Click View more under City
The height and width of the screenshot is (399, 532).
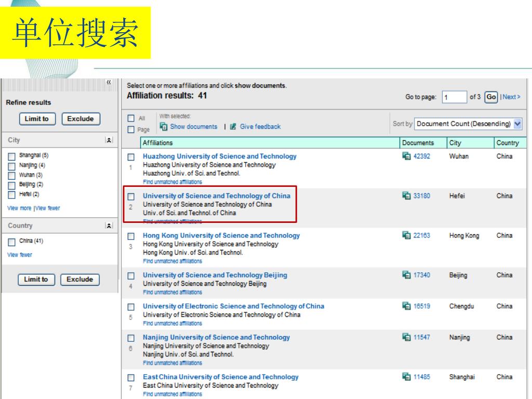click(19, 208)
